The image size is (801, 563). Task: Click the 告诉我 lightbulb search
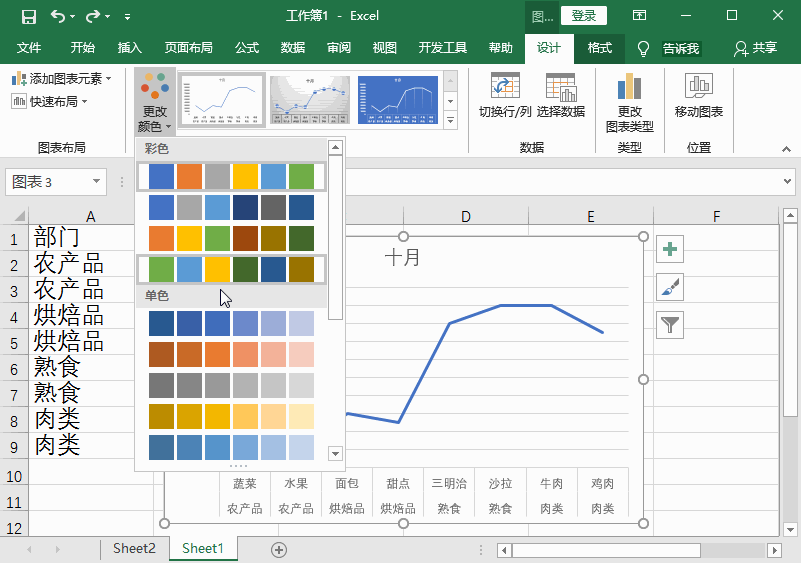point(670,49)
